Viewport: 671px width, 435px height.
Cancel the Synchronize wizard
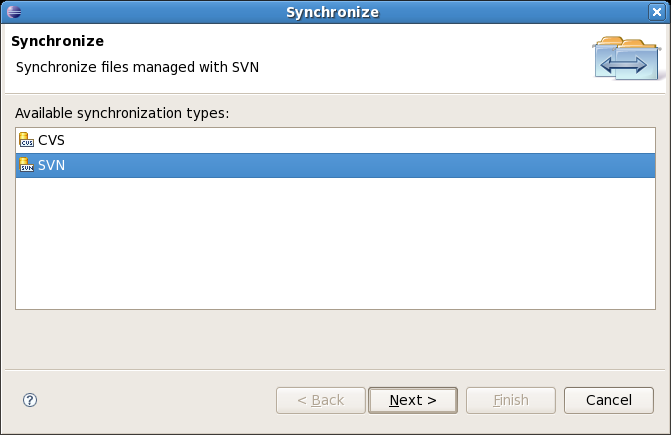coord(609,400)
